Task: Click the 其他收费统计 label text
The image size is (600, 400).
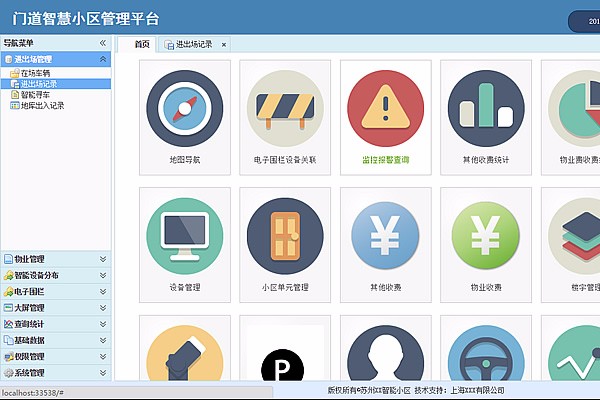Action: tap(486, 160)
